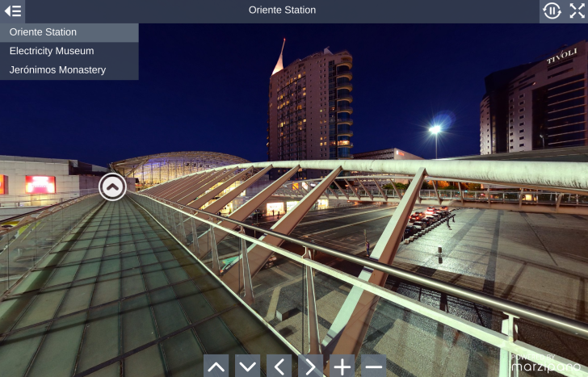The width and height of the screenshot is (588, 377).
Task: Collapse the scene list with the top-left icon
Action: 13,10
